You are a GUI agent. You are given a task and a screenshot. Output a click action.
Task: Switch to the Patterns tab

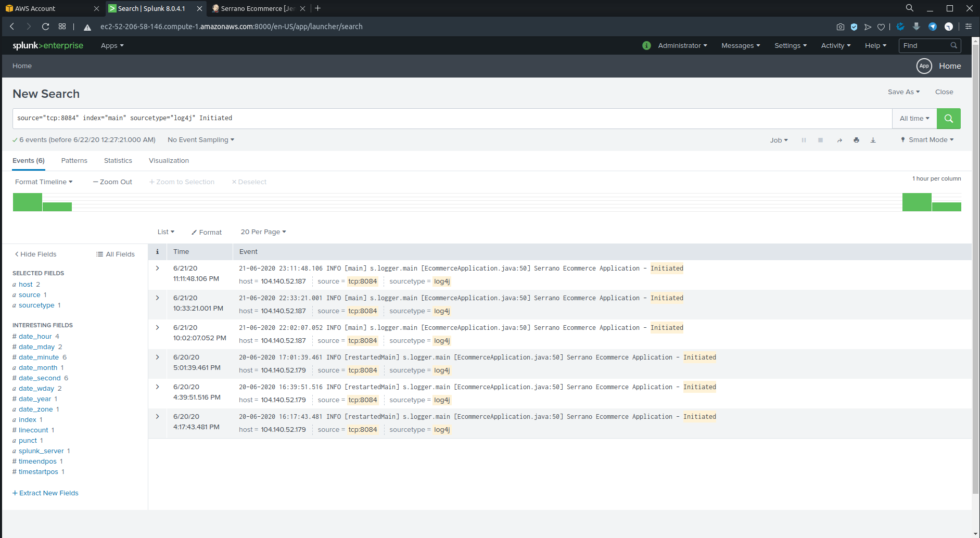point(74,161)
